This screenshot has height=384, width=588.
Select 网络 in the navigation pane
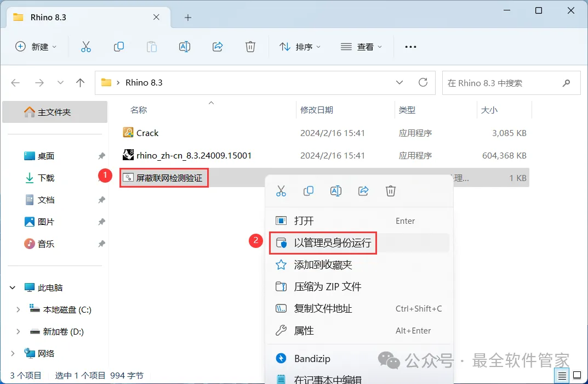[x=45, y=353]
